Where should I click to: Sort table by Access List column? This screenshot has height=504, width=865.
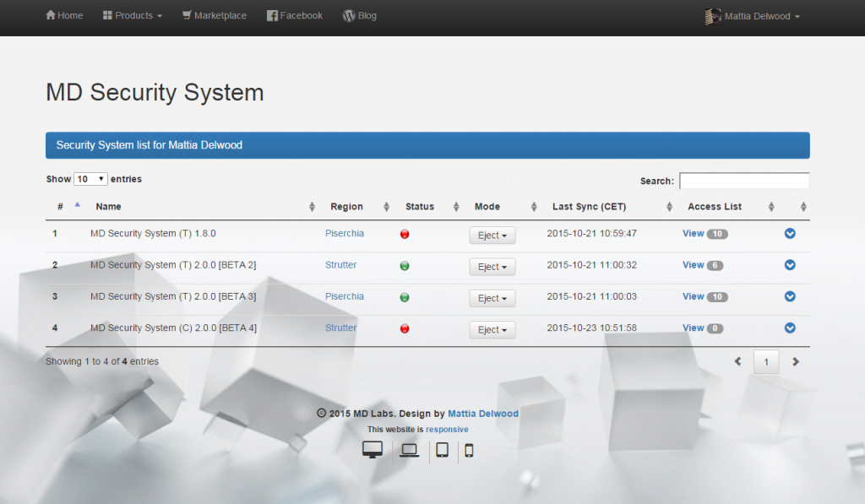(x=729, y=206)
